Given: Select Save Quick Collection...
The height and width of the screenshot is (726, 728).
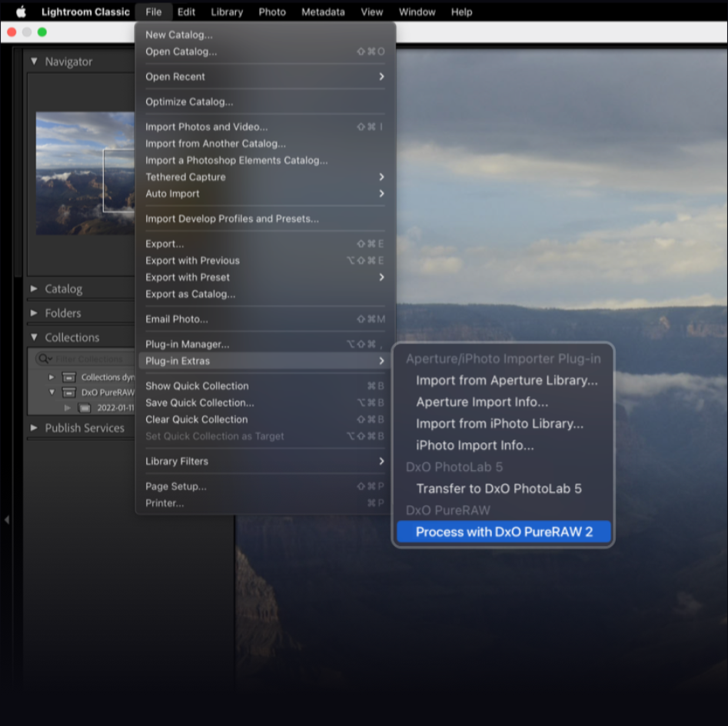Looking at the screenshot, I should [265, 403].
